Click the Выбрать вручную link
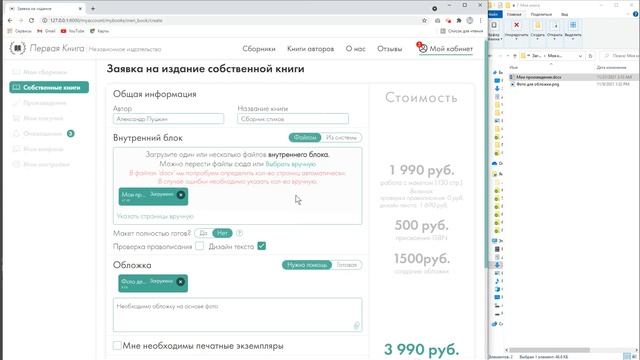This screenshot has width=640, height=360. (291, 164)
